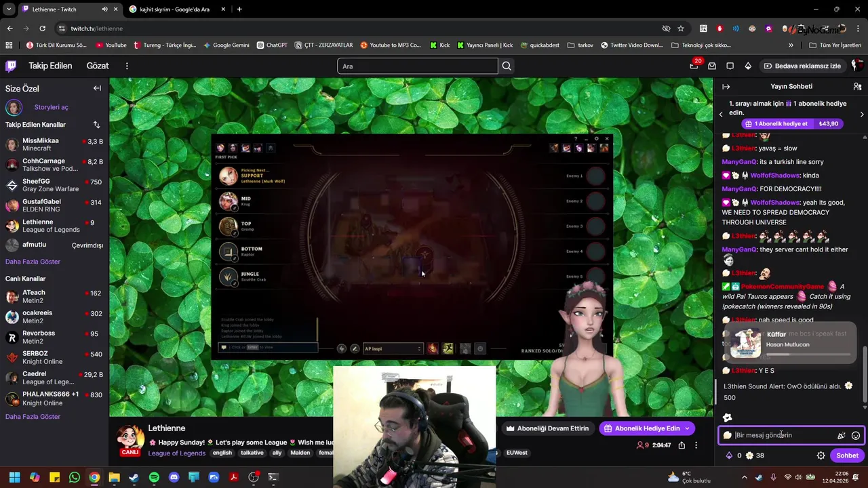
Task: Open the Twitch notifications inbox showing 20
Action: click(x=694, y=66)
